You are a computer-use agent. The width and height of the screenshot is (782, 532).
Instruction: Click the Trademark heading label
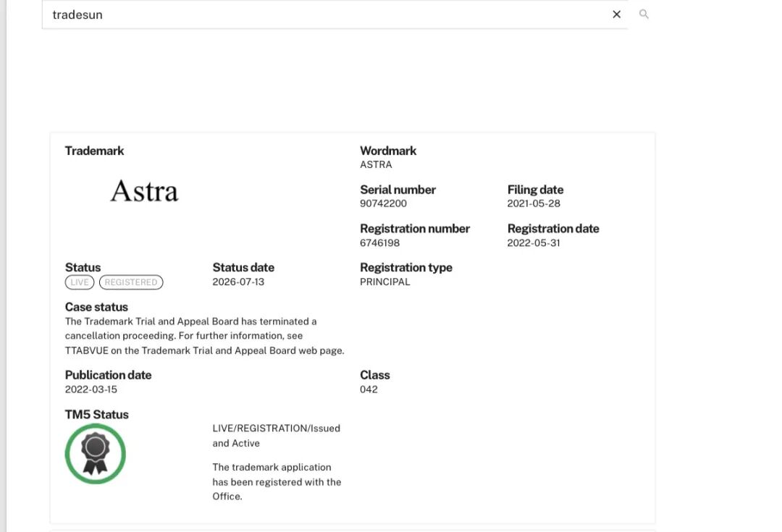coord(94,151)
